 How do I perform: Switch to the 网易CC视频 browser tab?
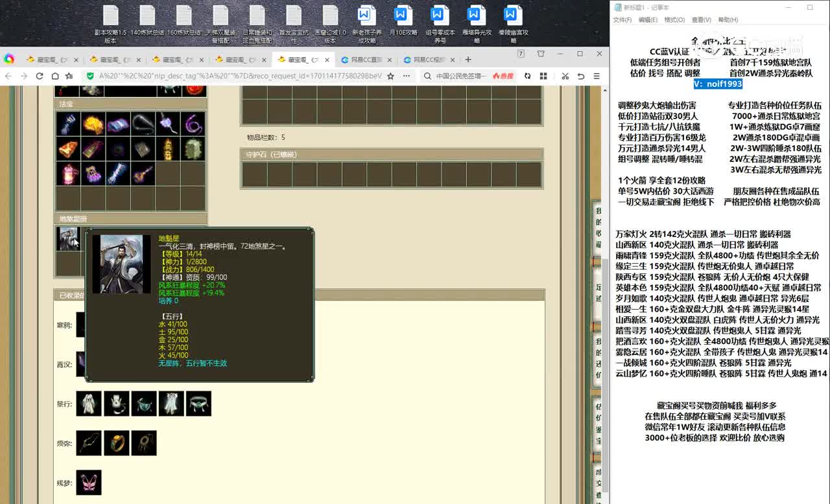pos(428,60)
